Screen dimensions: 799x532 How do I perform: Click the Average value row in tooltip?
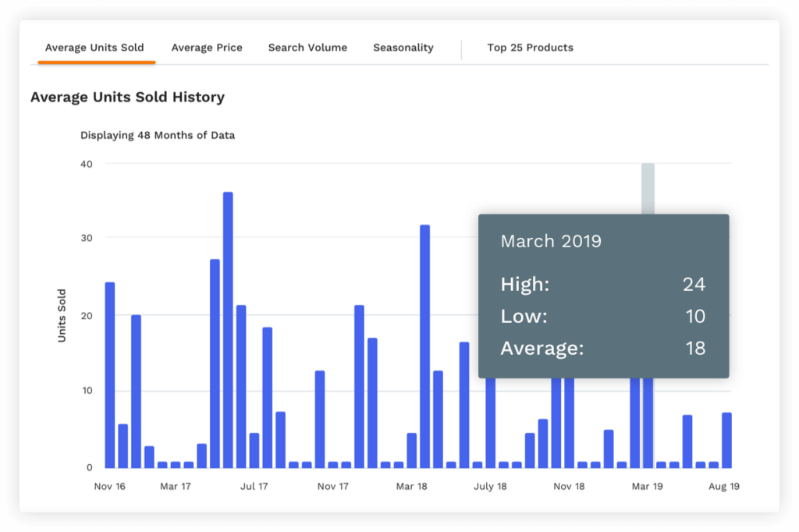603,349
